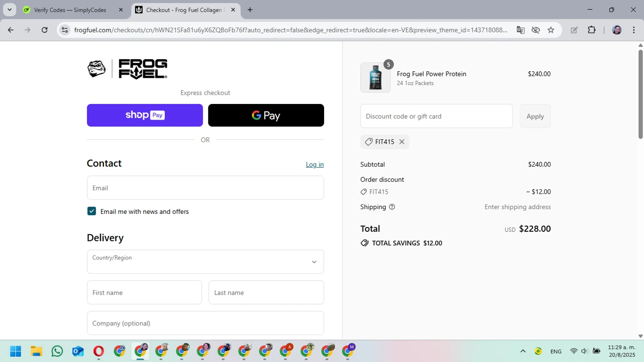Open the Extensions puzzle icon

[x=592, y=30]
